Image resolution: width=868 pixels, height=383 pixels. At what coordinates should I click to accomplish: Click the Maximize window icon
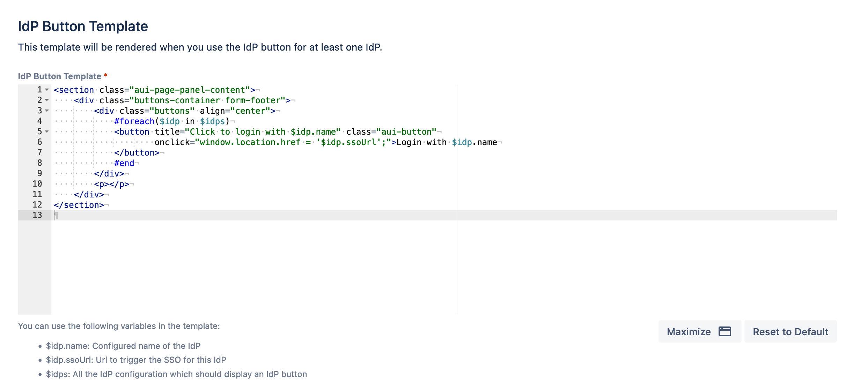(725, 331)
